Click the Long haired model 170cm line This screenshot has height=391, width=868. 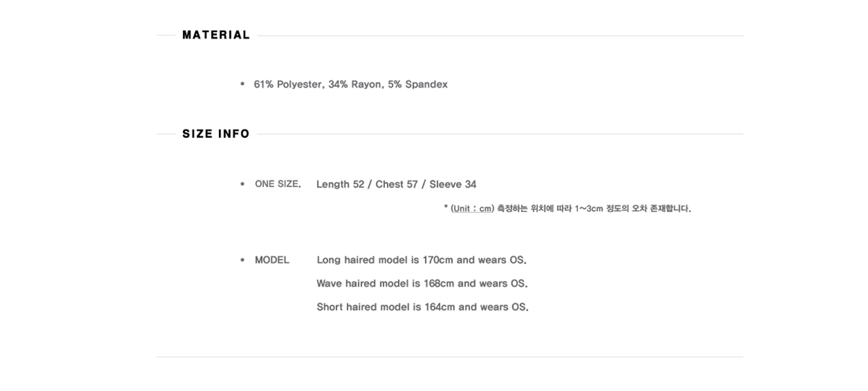pyautogui.click(x=422, y=260)
